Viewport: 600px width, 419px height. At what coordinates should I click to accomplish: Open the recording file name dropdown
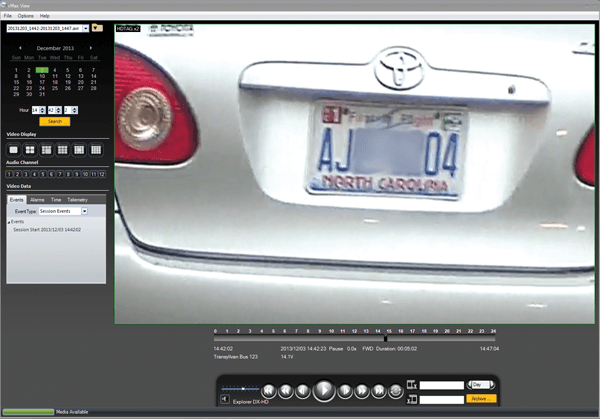[86, 28]
